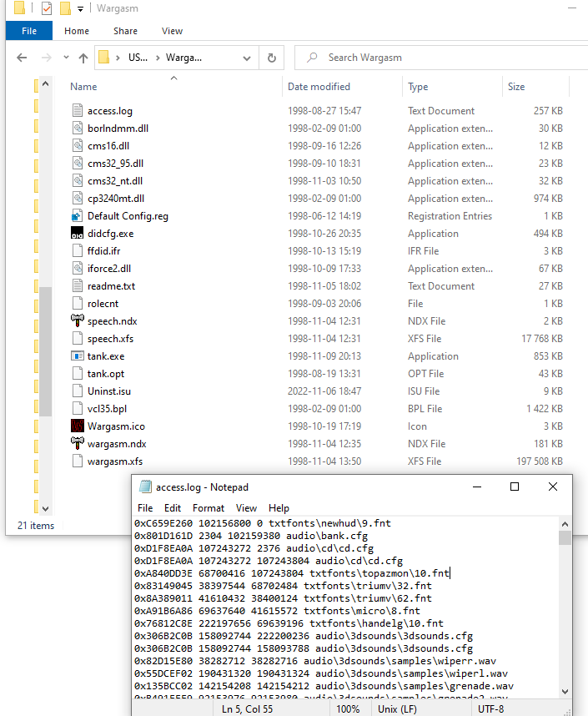Viewport: 588px width, 716px height.
Task: Open the address bar history dropdown
Action: coord(247,58)
